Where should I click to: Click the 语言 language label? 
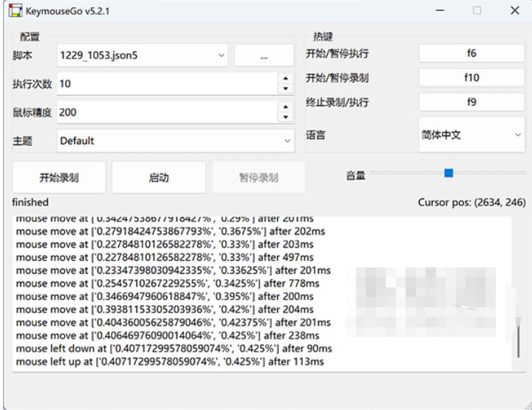pyautogui.click(x=316, y=135)
